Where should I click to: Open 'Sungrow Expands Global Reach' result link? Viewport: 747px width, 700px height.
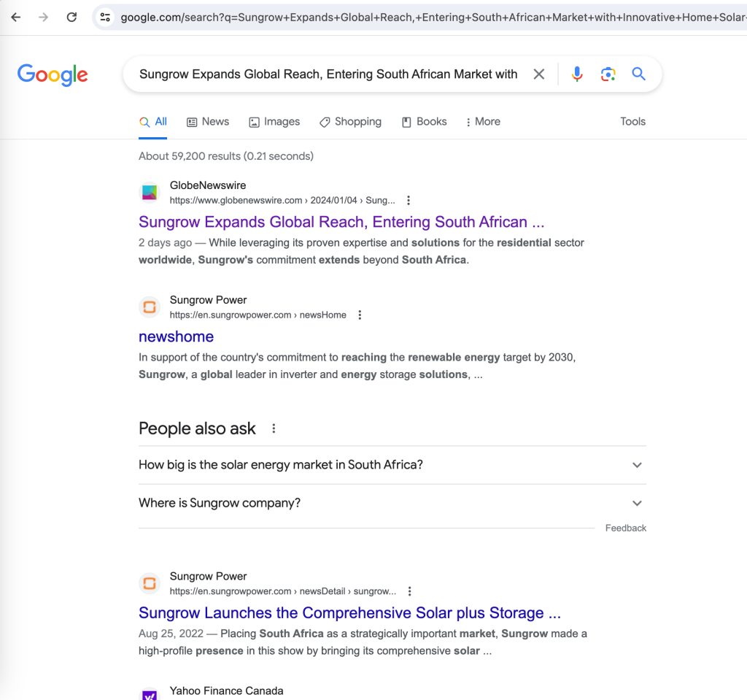(x=341, y=222)
